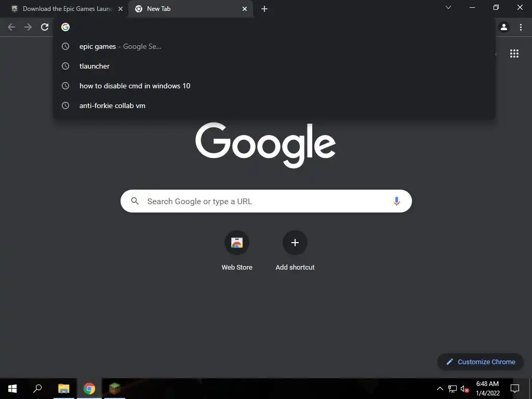532x399 pixels.
Task: Open the network status tray icon
Action: coord(453,389)
